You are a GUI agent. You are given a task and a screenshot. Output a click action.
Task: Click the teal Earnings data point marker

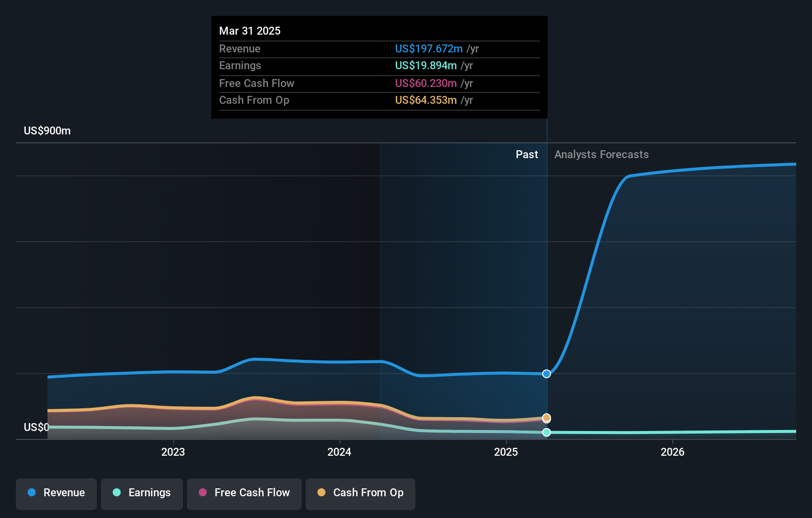click(x=546, y=432)
